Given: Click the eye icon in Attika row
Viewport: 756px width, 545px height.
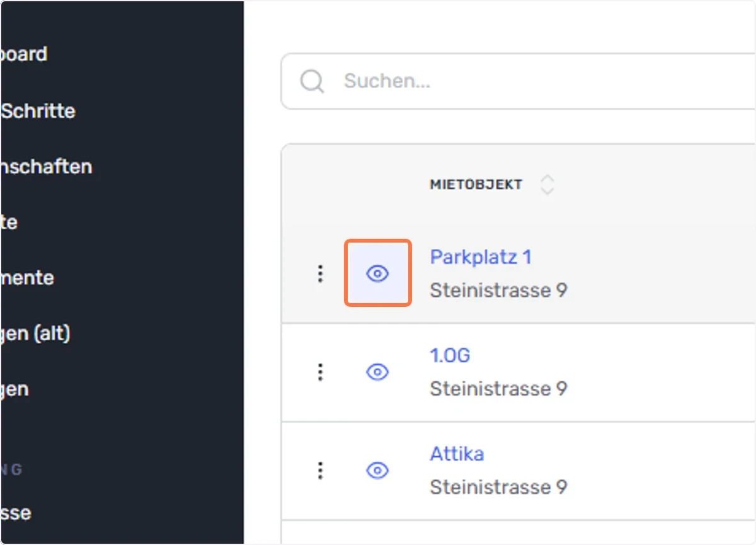Looking at the screenshot, I should (377, 471).
